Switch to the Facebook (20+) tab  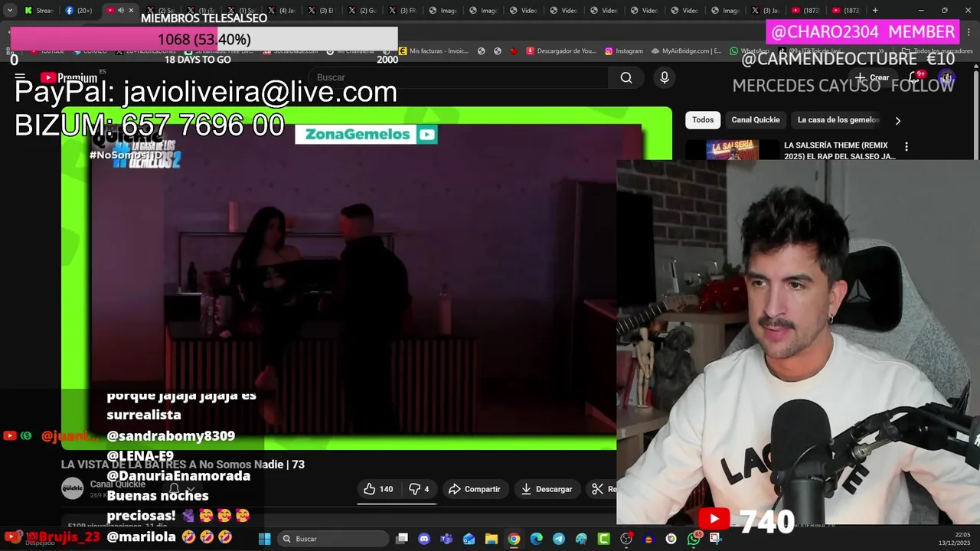click(x=79, y=10)
